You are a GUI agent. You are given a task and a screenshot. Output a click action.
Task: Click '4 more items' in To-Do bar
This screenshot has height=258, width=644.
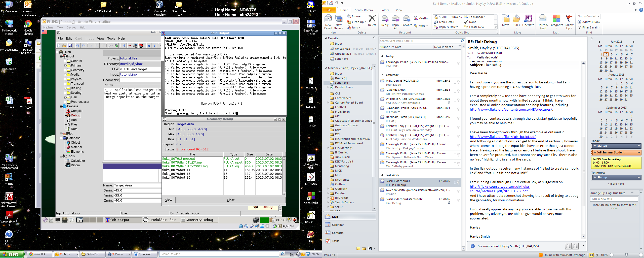[616, 184]
